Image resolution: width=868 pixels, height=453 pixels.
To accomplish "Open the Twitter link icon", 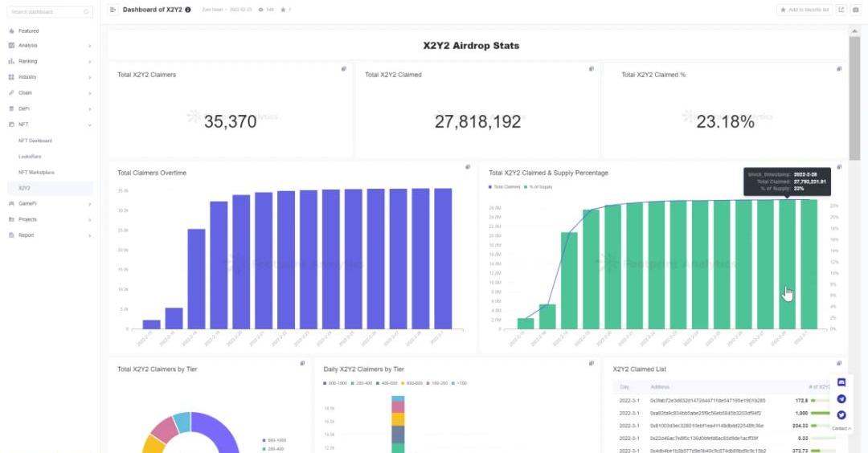I will (x=841, y=414).
